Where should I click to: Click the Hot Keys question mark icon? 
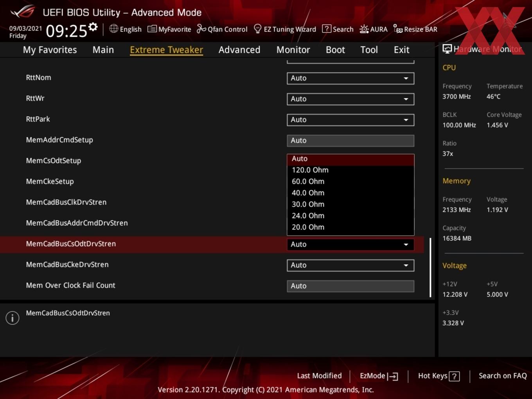coord(454,376)
